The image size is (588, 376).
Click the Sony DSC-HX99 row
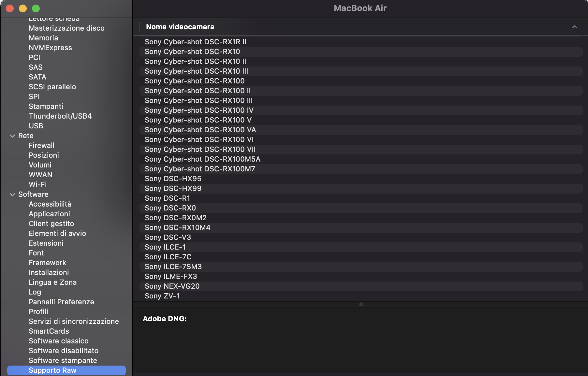tap(361, 189)
